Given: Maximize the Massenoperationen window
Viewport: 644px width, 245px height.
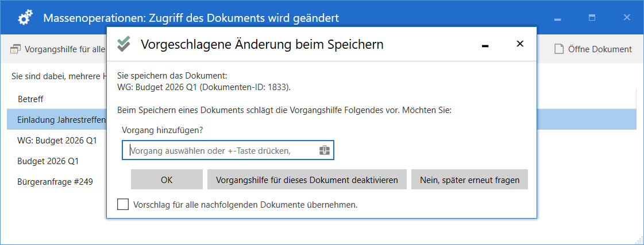Looking at the screenshot, I should 592,18.
